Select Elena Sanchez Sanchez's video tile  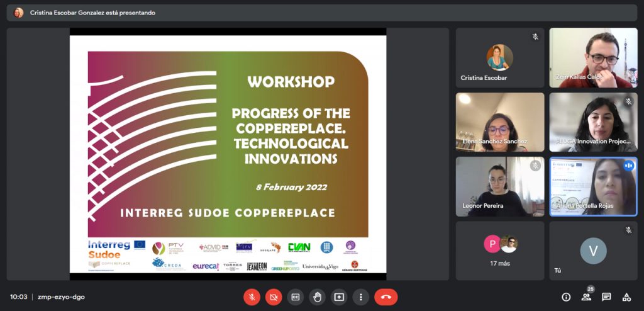[x=499, y=122]
